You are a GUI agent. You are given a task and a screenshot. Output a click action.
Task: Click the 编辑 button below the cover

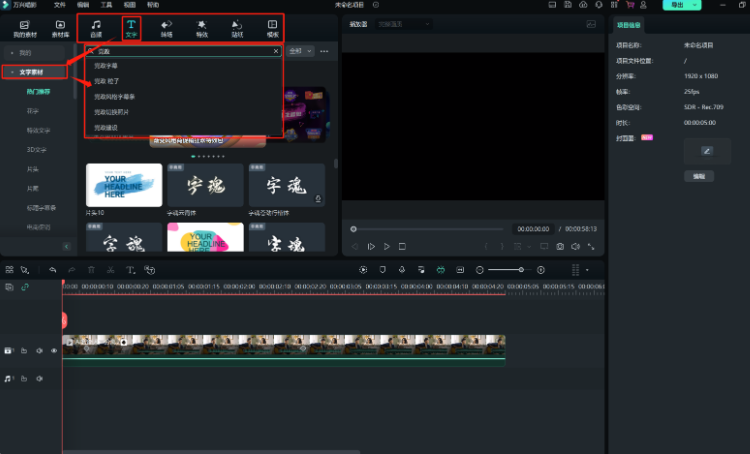point(698,176)
